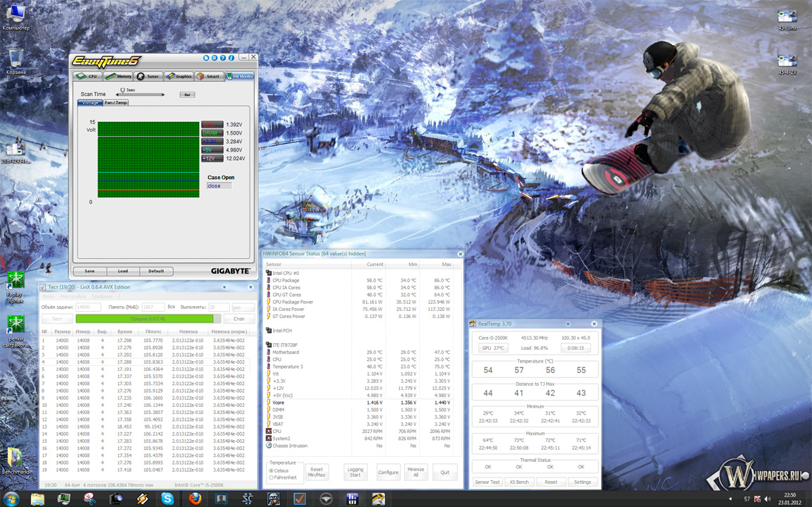The height and width of the screenshot is (507, 812).
Task: Open the RealTemp title bar dropdown arrow
Action: pos(567,324)
